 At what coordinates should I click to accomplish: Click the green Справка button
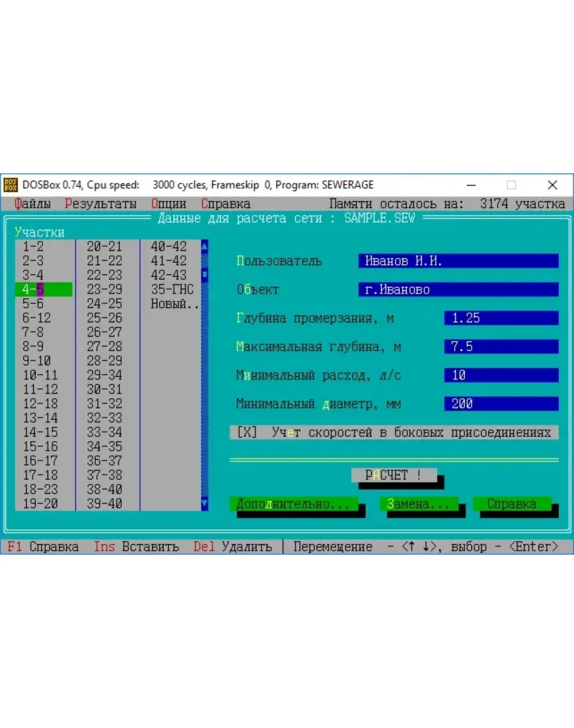point(512,504)
